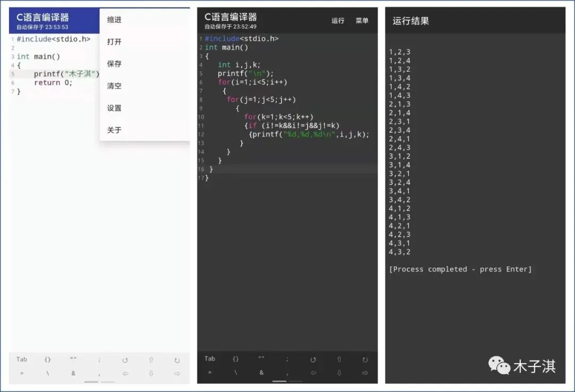Insert semicolon in the light editor

(x=99, y=360)
